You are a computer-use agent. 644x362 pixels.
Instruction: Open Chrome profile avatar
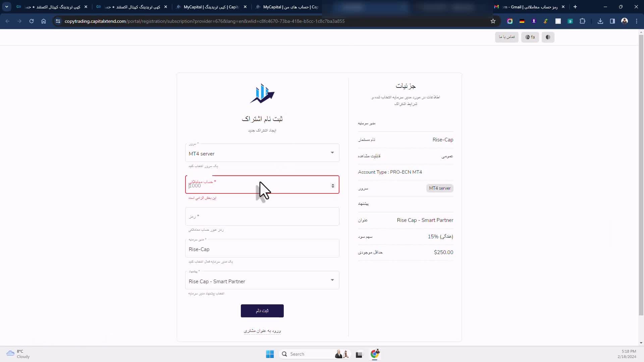tap(625, 21)
